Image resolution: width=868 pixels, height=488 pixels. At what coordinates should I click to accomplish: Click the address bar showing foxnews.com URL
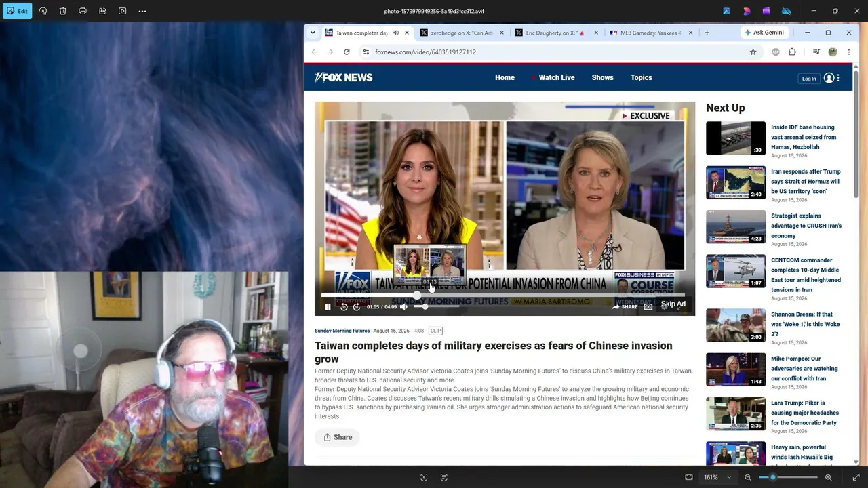point(559,52)
